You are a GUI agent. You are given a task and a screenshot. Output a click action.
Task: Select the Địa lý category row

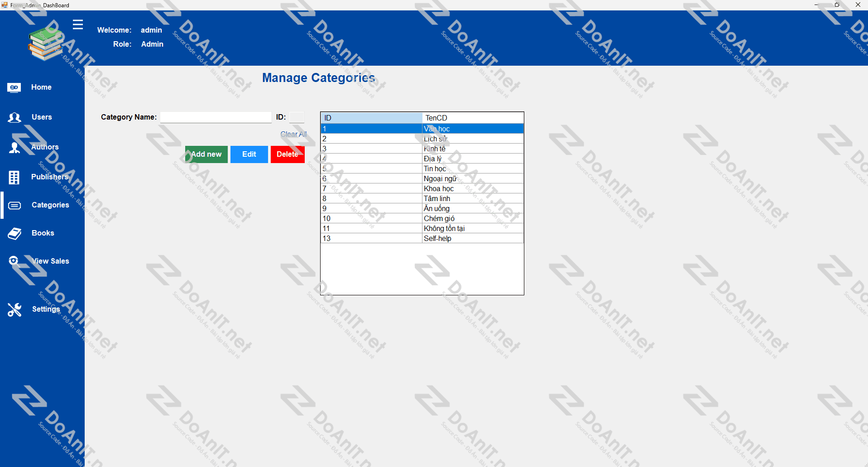click(422, 159)
